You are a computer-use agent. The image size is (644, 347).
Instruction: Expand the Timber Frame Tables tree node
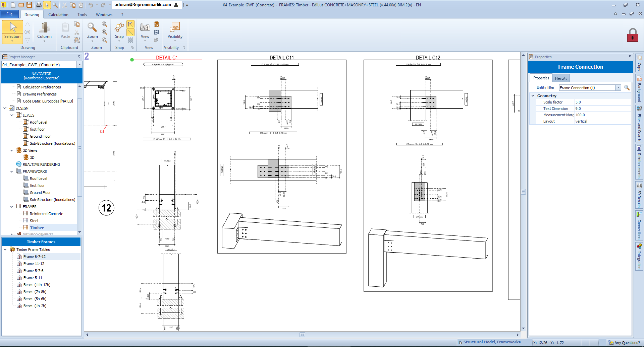(x=5, y=249)
